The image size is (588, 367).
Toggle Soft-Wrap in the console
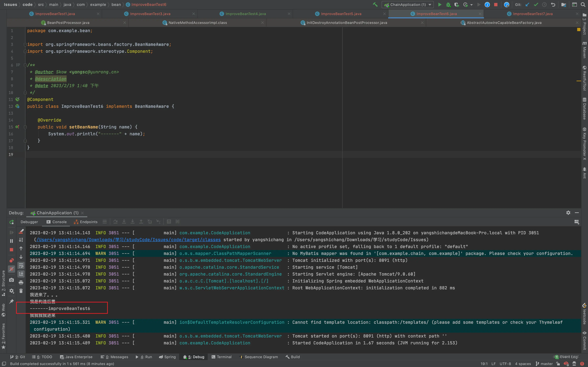tap(21, 266)
